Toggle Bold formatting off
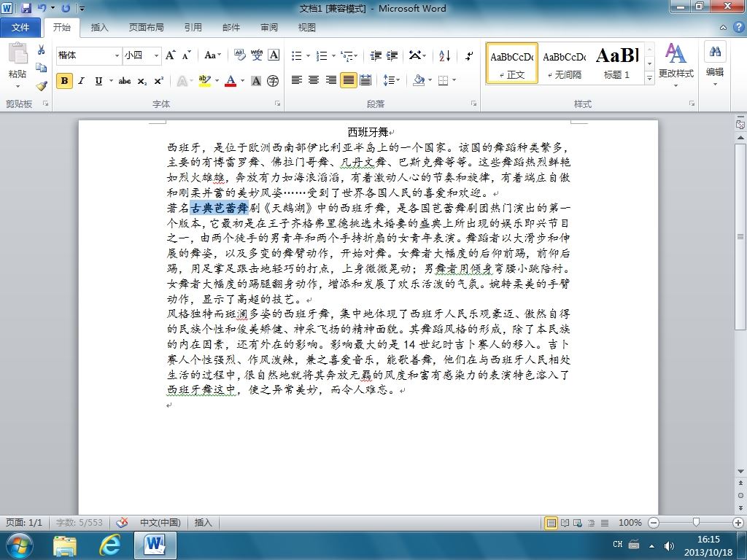747x560 pixels. 64,81
